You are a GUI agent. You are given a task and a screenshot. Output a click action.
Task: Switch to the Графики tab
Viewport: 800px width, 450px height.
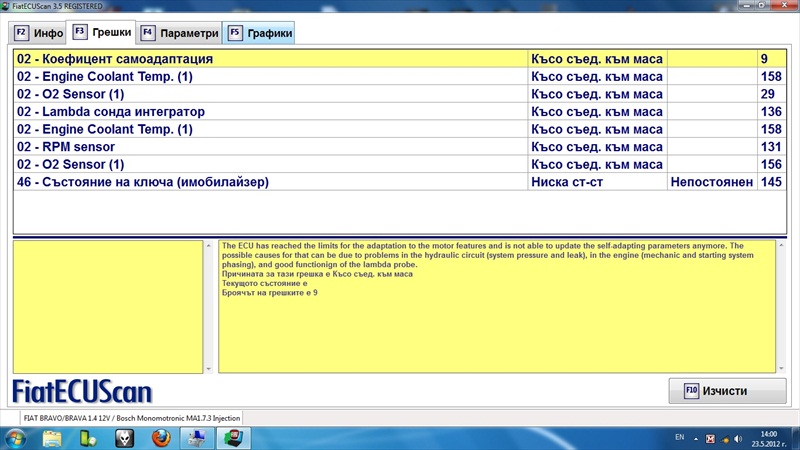click(x=260, y=33)
